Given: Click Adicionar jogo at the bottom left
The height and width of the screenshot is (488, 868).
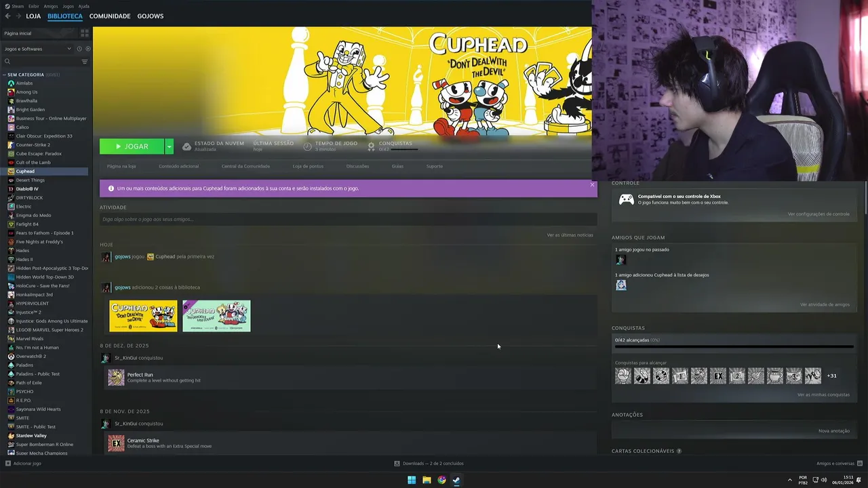Looking at the screenshot, I should (23, 464).
